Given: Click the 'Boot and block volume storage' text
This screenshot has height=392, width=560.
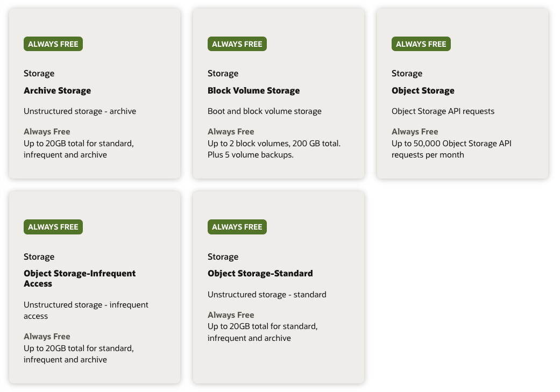Looking at the screenshot, I should pos(264,111).
